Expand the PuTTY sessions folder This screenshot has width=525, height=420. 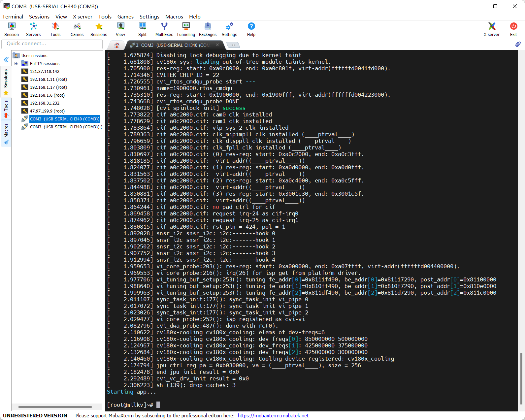click(x=16, y=63)
